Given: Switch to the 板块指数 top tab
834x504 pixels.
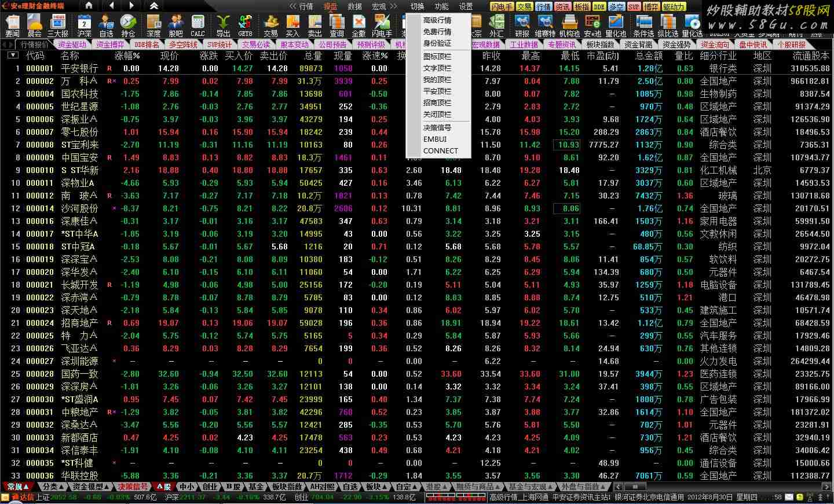Looking at the screenshot, I should coord(601,45).
